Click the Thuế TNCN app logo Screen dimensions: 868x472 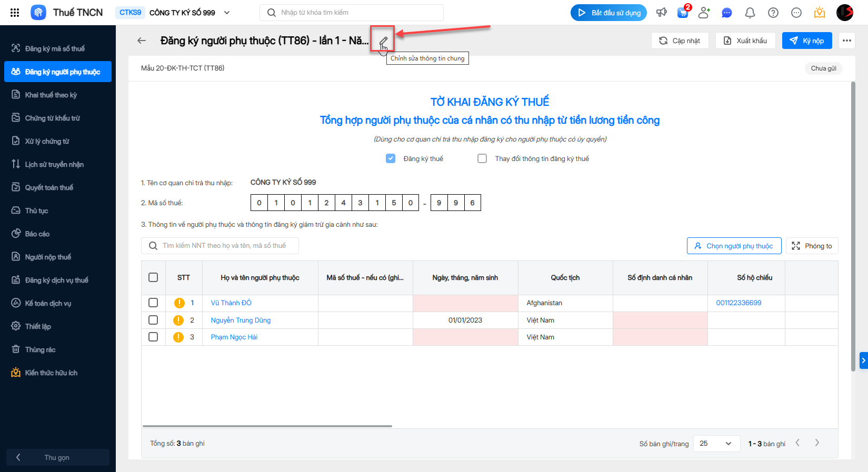tap(38, 13)
